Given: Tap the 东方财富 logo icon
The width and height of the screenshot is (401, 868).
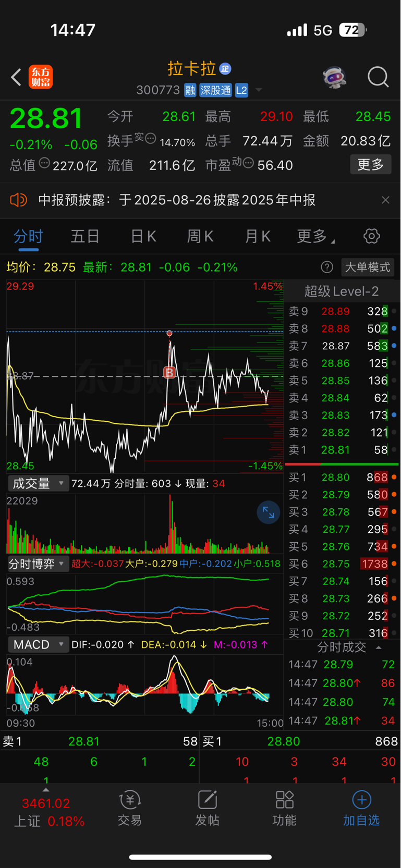Looking at the screenshot, I should pyautogui.click(x=41, y=77).
